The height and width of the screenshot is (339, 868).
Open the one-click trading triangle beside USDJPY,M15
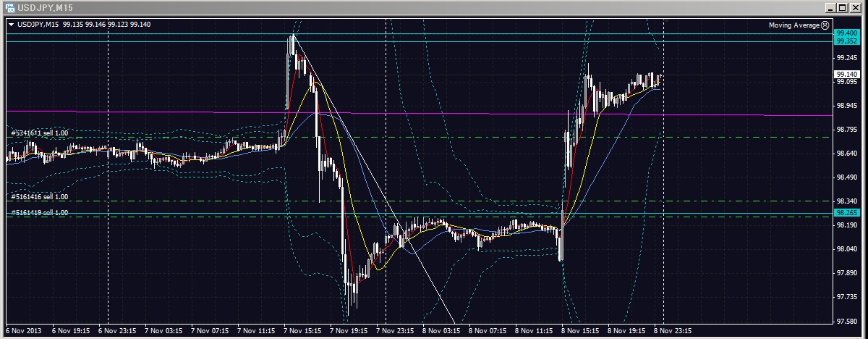coord(12,25)
